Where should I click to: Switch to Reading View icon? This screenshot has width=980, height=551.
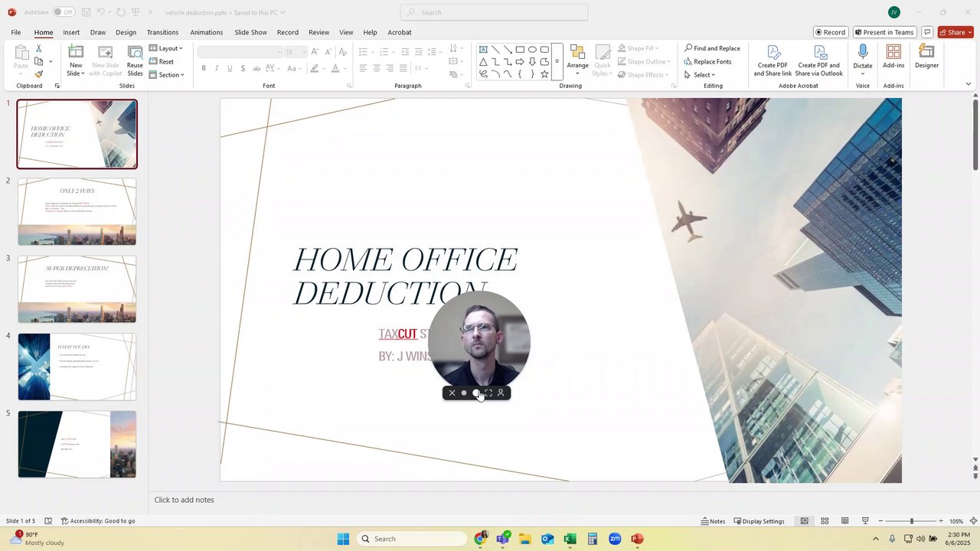pos(844,521)
